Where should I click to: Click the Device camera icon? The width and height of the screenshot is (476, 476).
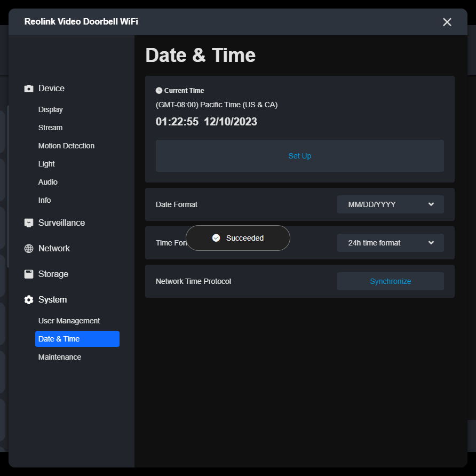click(28, 89)
